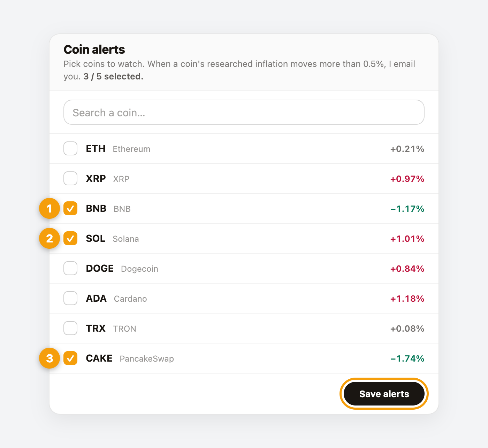488x448 pixels.
Task: Click the ETH +0.21% change value
Action: pyautogui.click(x=407, y=149)
